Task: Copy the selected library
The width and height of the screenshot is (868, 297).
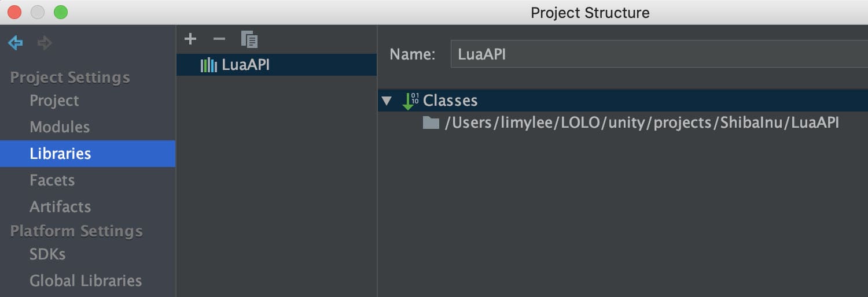Action: click(249, 39)
